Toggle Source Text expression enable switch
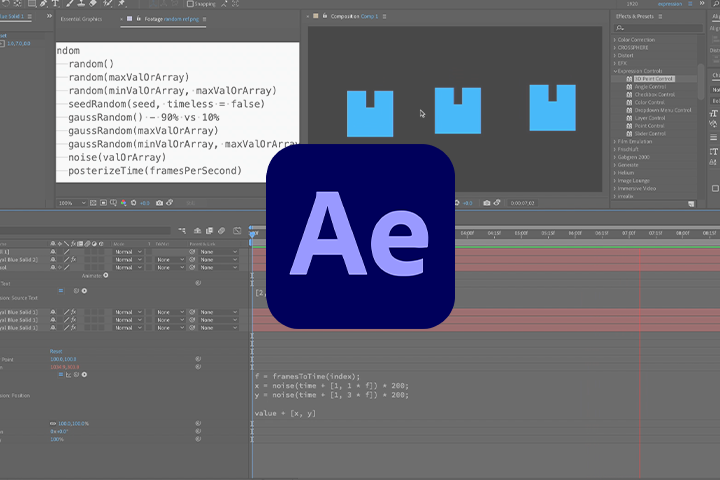 pyautogui.click(x=61, y=291)
